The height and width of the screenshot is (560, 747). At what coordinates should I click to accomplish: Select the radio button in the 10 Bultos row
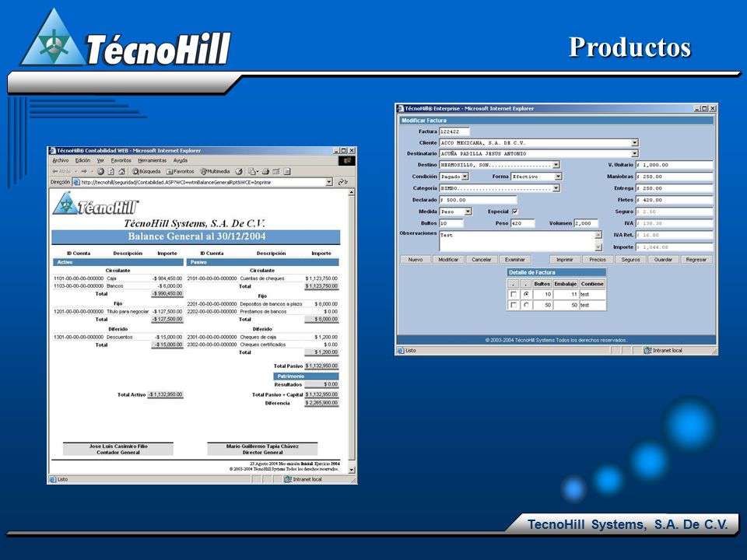(526, 294)
